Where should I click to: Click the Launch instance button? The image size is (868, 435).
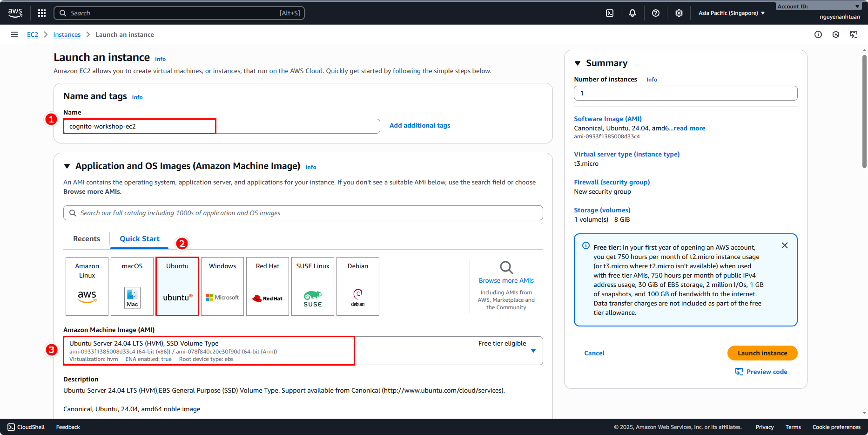pos(762,353)
